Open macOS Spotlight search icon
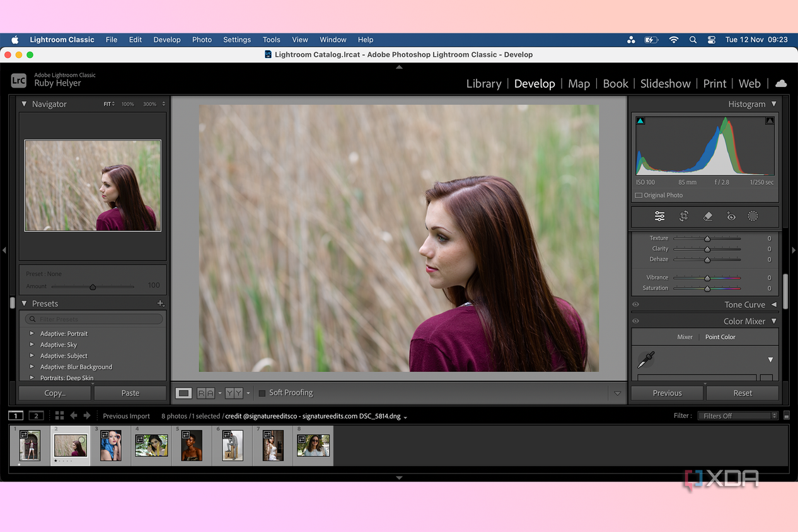 click(x=693, y=40)
